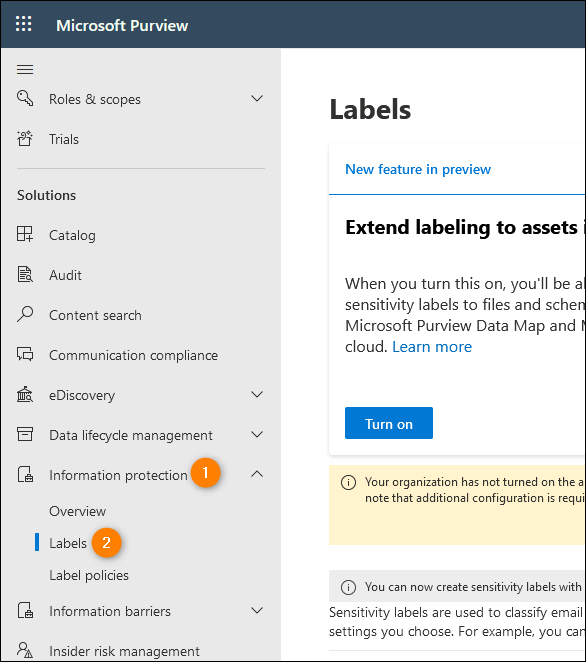This screenshot has height=662, width=586.
Task: Click the info icon beside 'You can now create sensitivity labels'
Action: click(x=348, y=587)
